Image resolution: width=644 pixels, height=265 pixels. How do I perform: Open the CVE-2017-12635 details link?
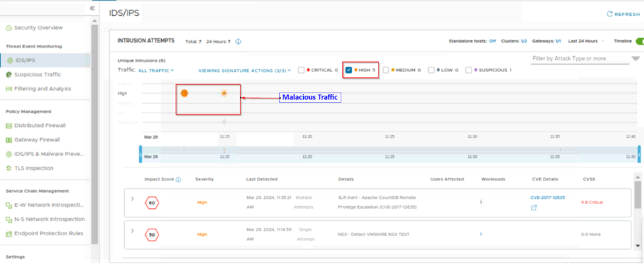point(548,198)
